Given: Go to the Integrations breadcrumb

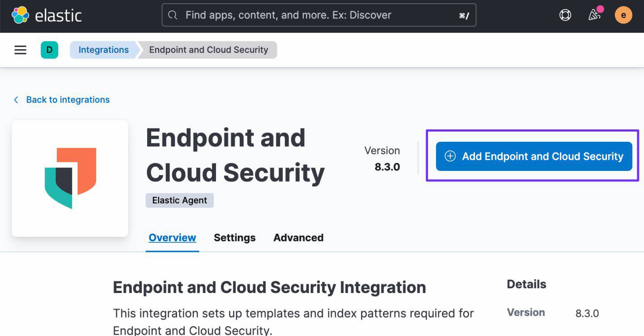Looking at the screenshot, I should pos(103,50).
